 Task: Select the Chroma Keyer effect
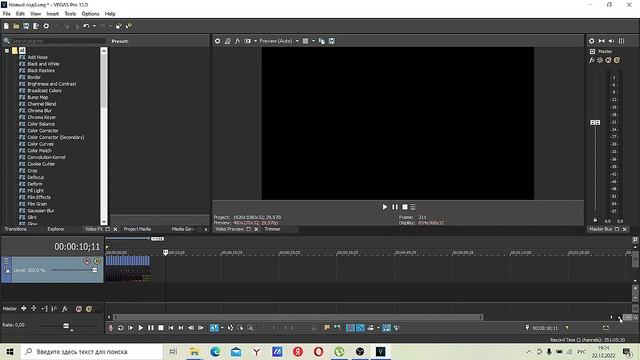click(x=42, y=117)
